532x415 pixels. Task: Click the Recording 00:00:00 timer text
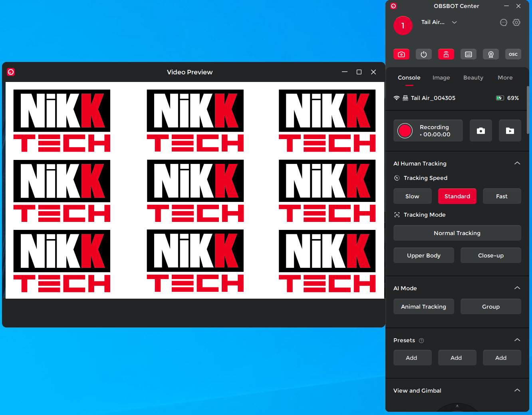point(435,131)
